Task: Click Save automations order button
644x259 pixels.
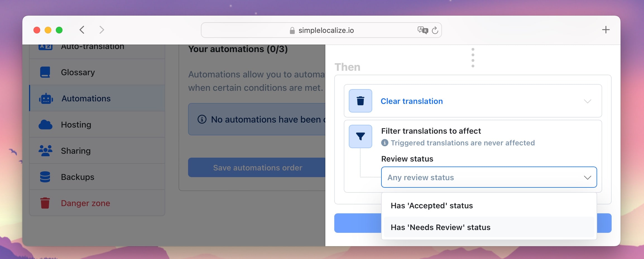Action: pos(257,167)
